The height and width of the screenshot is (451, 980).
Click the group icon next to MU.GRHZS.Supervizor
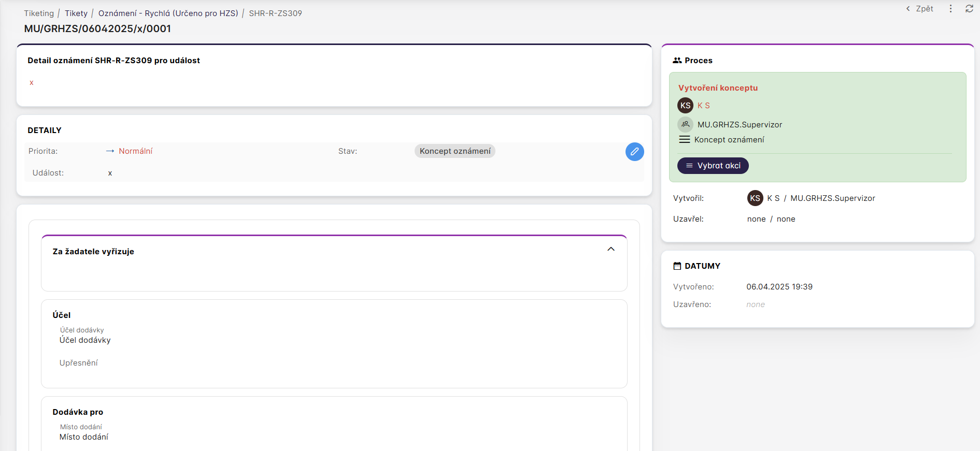(685, 124)
